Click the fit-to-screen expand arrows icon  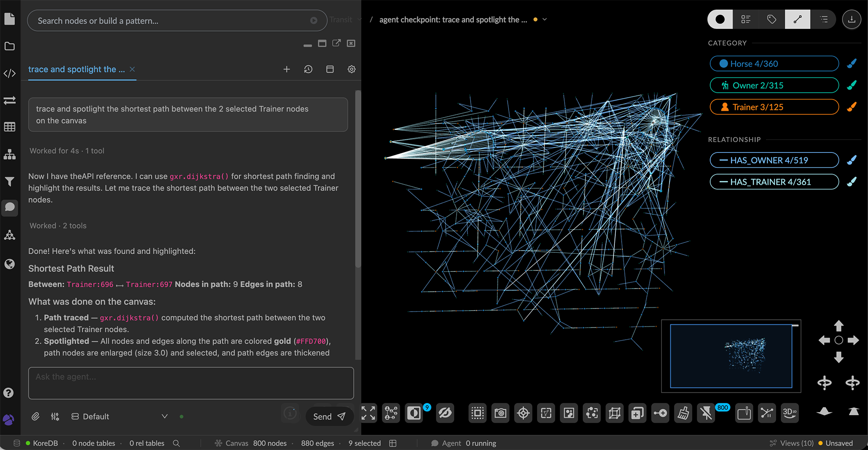tap(368, 413)
